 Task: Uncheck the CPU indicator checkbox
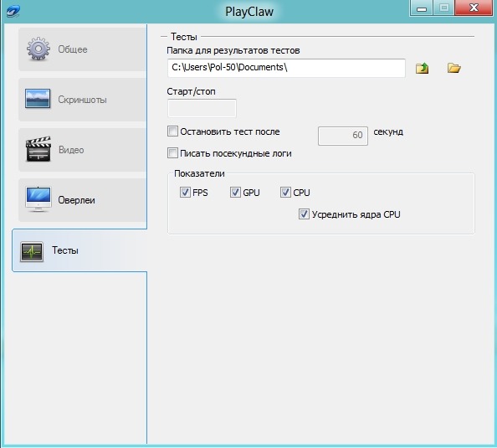coord(285,193)
